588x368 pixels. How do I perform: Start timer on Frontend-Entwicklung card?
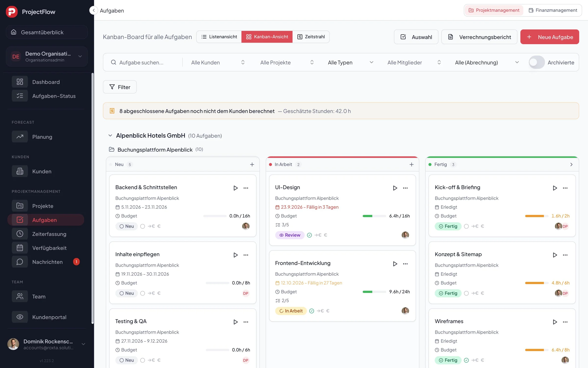click(x=395, y=264)
